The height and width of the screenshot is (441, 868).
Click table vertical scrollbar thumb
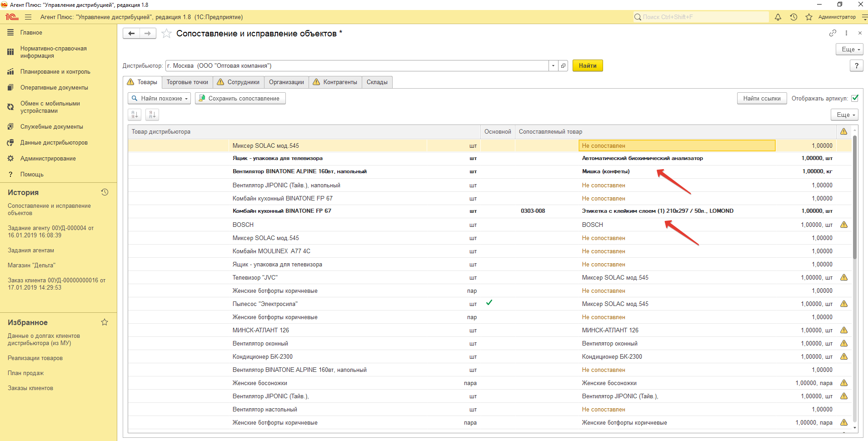pyautogui.click(x=855, y=198)
